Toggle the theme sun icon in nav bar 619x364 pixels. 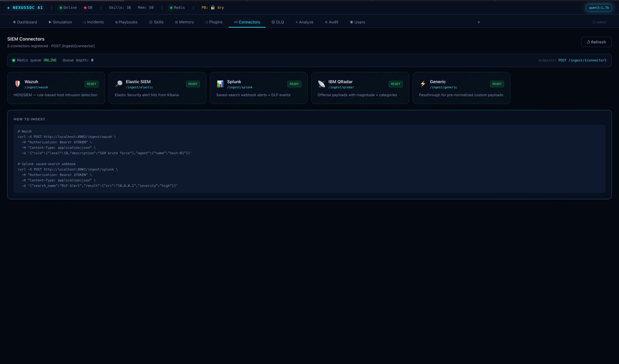click(x=479, y=22)
